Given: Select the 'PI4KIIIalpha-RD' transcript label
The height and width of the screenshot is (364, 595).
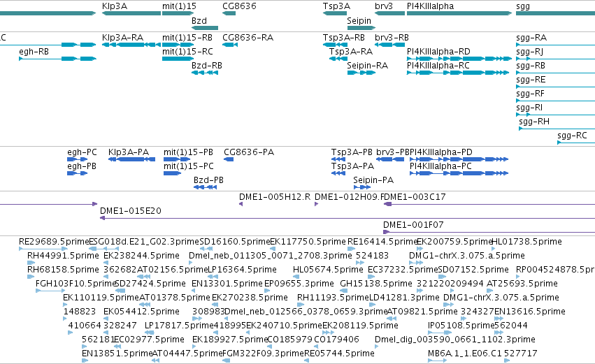Looking at the screenshot, I should pyautogui.click(x=438, y=52).
